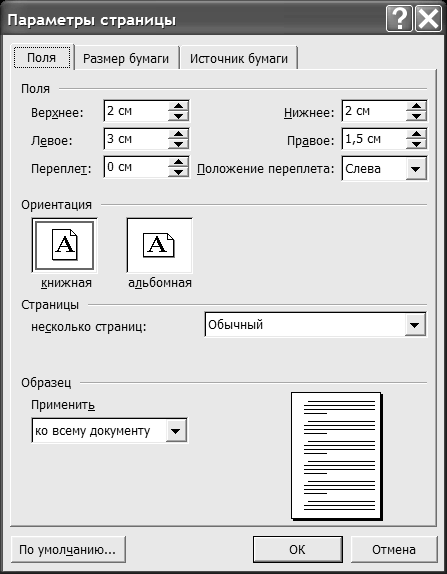Screen dimensions: 447x574
Task: Increase the Переплет value with up arrow
Action: pos(178,162)
